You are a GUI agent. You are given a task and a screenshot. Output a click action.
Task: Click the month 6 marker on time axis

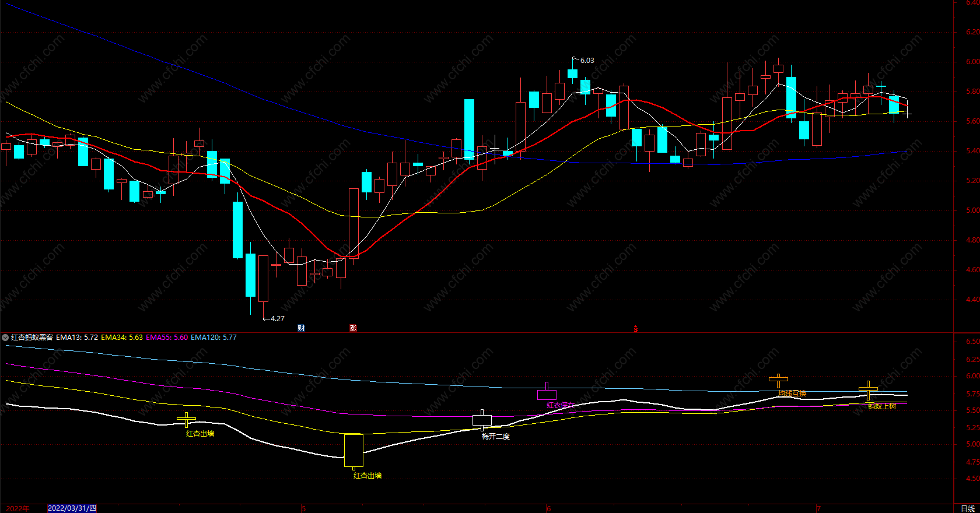click(548, 508)
